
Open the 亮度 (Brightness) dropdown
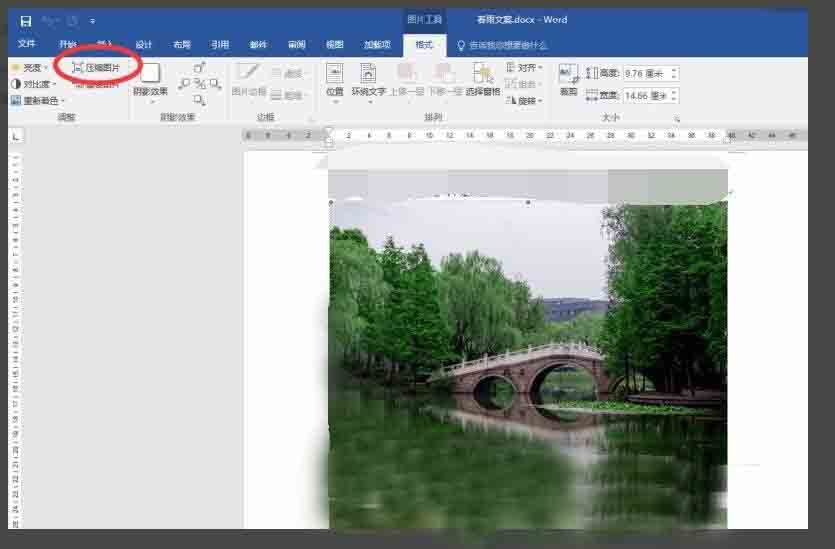click(30, 68)
